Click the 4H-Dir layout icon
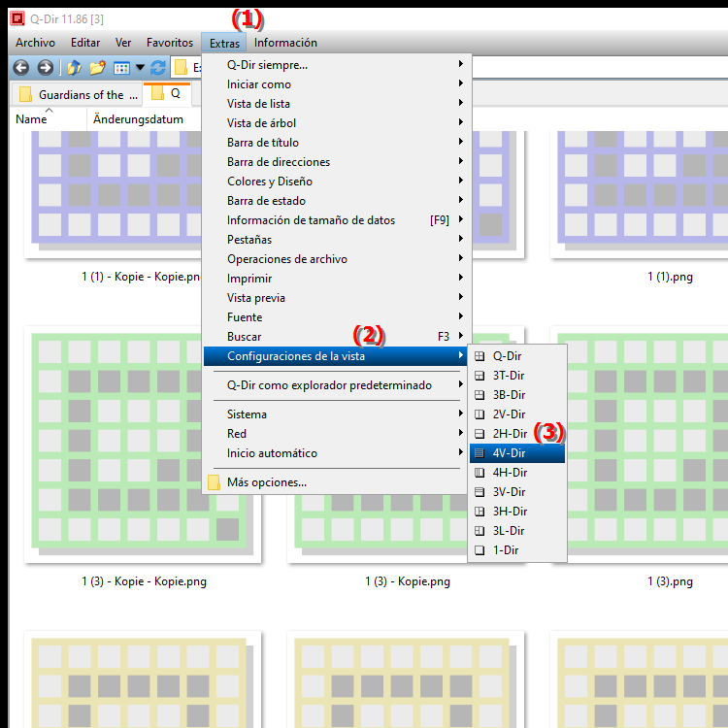This screenshot has width=728, height=728. point(480,473)
